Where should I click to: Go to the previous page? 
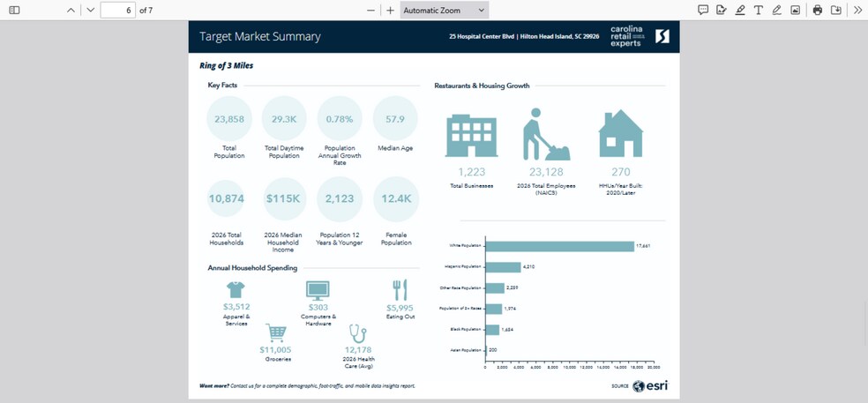coord(71,10)
